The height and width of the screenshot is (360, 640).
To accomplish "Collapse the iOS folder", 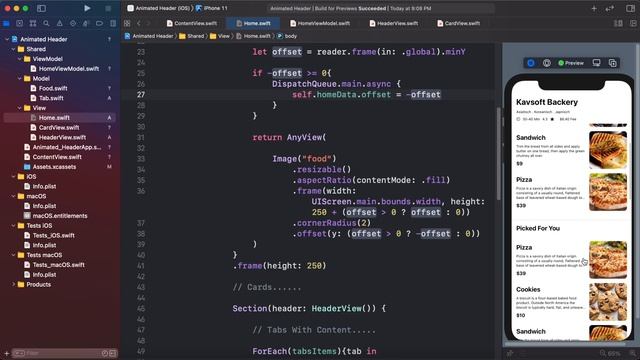I will [x=13, y=176].
